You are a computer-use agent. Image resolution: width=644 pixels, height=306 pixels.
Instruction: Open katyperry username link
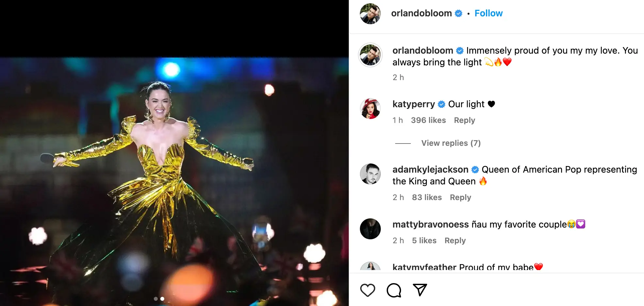[x=413, y=104]
